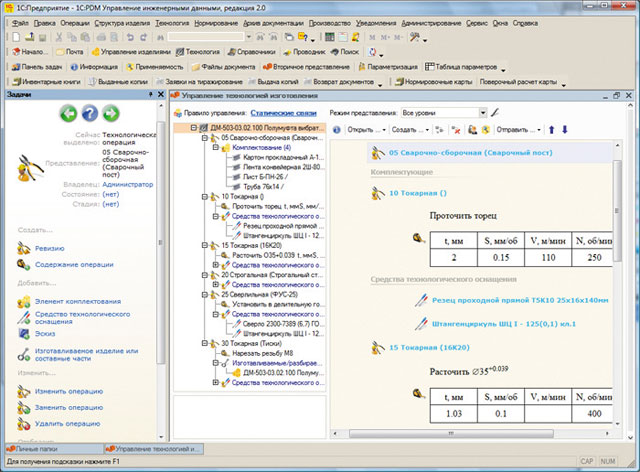Select Труба 76х14 tree row
640x472 pixels.
[263, 187]
